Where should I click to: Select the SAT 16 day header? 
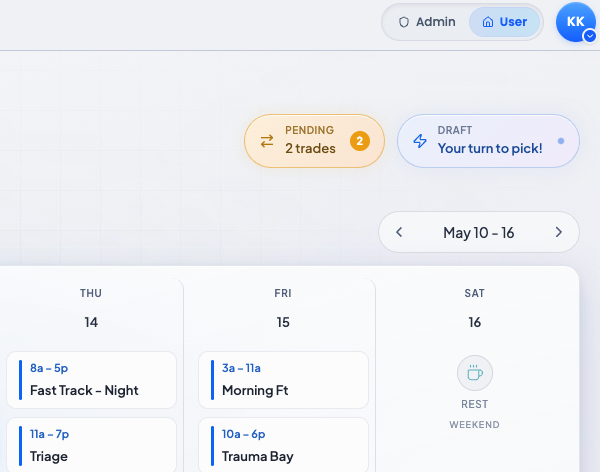tap(474, 308)
